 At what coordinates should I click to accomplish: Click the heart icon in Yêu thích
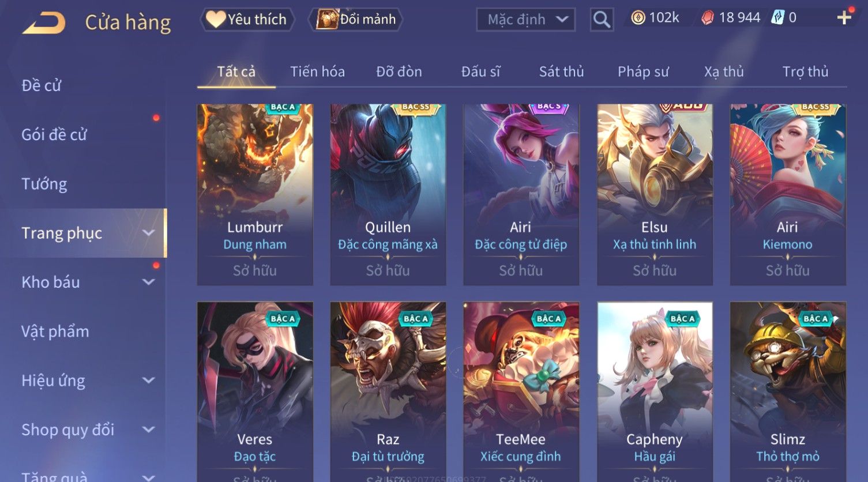point(216,20)
